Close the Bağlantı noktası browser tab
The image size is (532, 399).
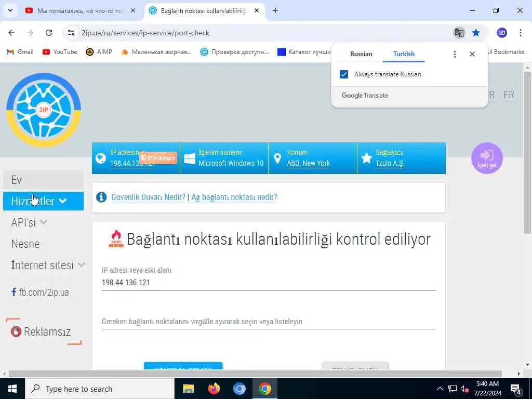[x=257, y=10]
